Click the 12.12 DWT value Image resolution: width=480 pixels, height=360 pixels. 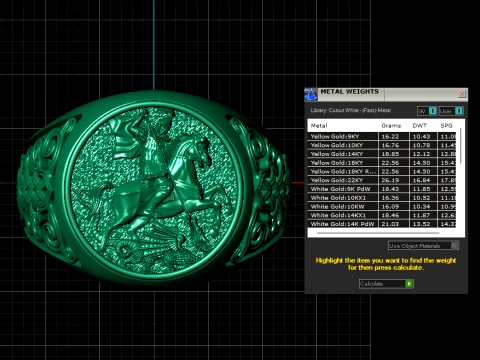click(421, 154)
